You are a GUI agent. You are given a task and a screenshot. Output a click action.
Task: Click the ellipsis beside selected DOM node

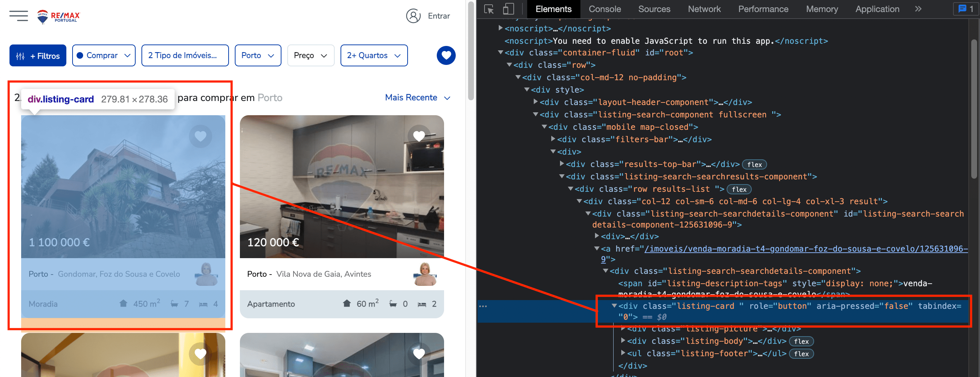(x=483, y=306)
